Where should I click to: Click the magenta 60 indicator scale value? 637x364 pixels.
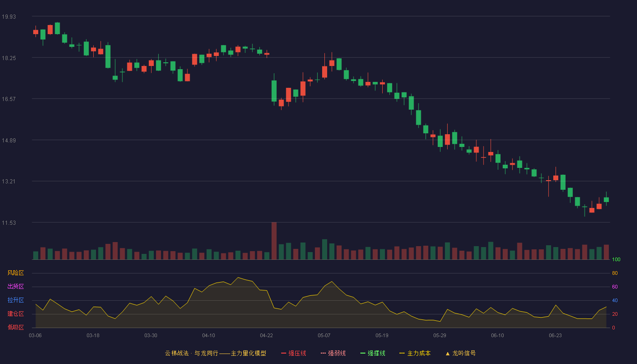[x=615, y=287]
